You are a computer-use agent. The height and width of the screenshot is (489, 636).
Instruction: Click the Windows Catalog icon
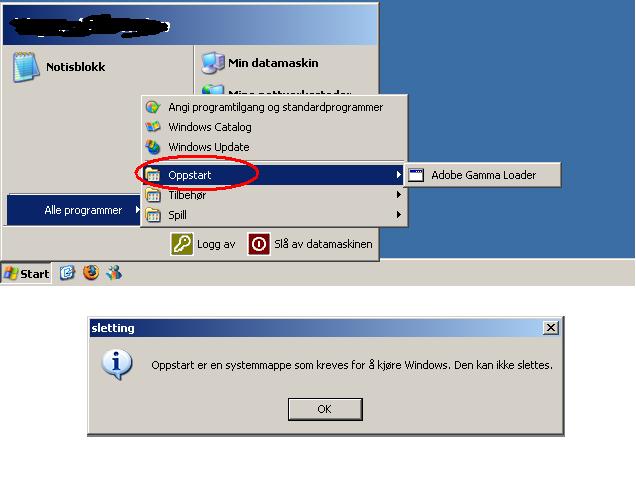coord(153,127)
